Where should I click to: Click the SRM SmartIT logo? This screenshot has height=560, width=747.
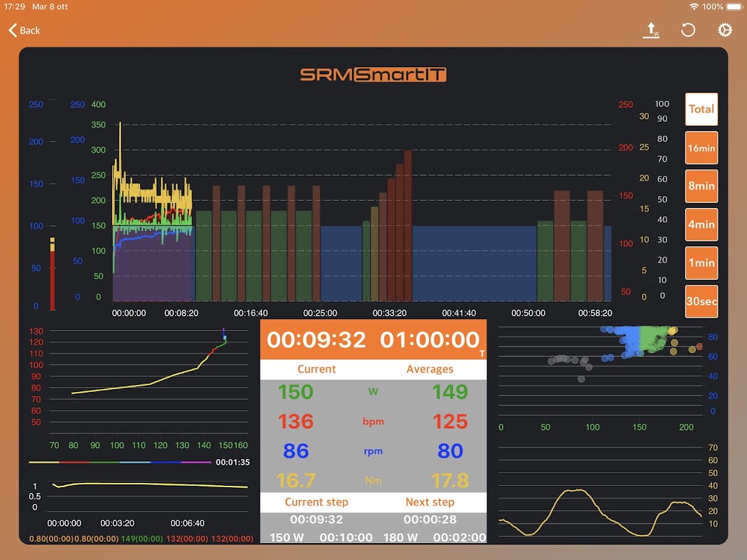(x=373, y=74)
